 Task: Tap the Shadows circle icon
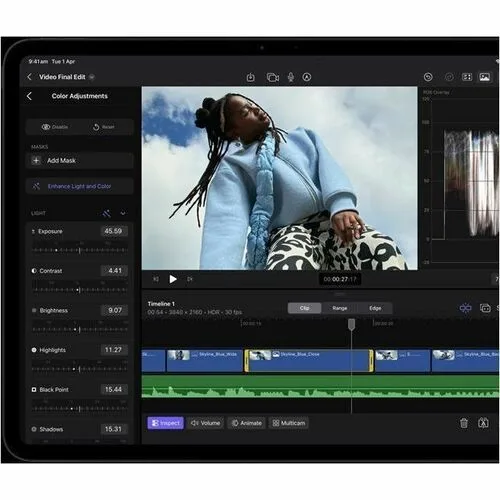(x=34, y=429)
